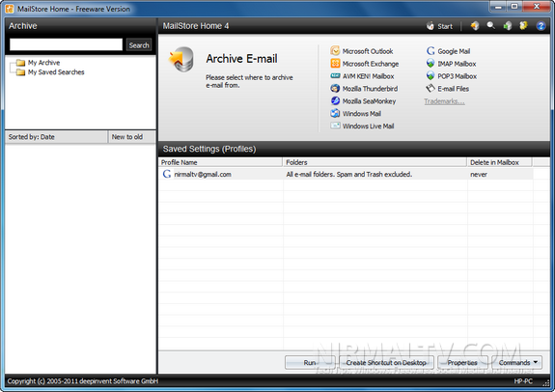Open the blue Help question mark icon
Image resolution: width=555 pixels, height=392 pixels.
pyautogui.click(x=541, y=26)
